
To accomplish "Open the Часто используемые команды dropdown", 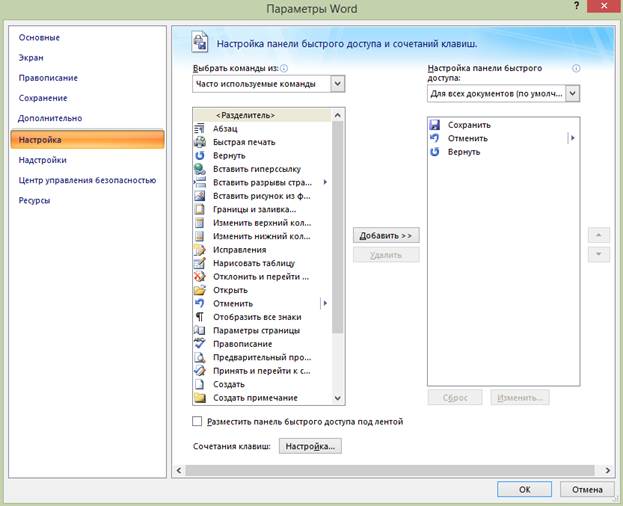I will pos(337,84).
